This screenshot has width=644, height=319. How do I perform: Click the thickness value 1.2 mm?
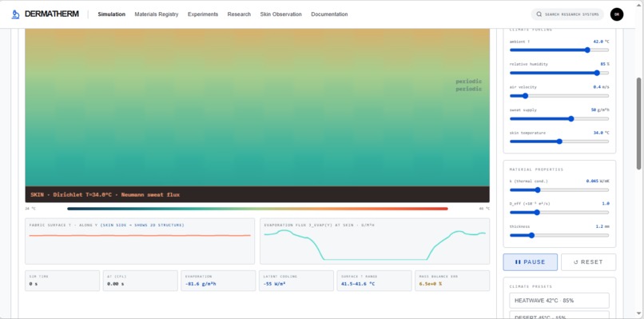tap(602, 226)
